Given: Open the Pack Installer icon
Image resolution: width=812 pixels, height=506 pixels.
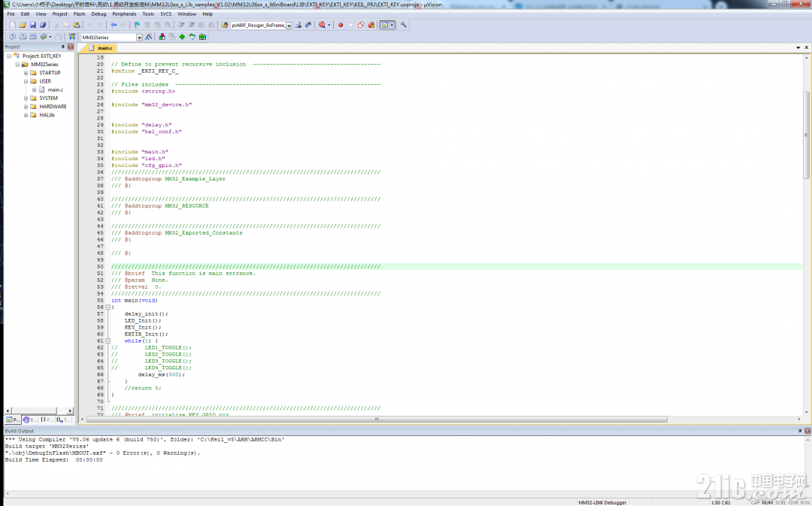Looking at the screenshot, I should (202, 37).
